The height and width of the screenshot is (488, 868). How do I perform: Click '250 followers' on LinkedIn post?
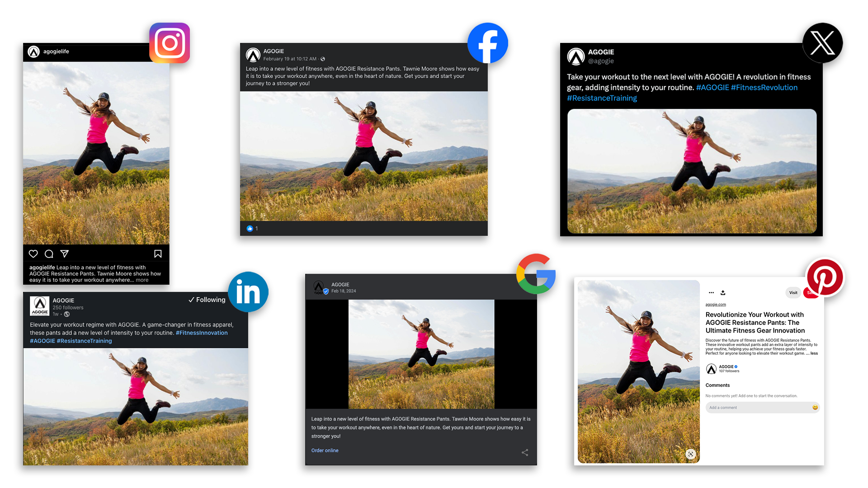click(68, 308)
